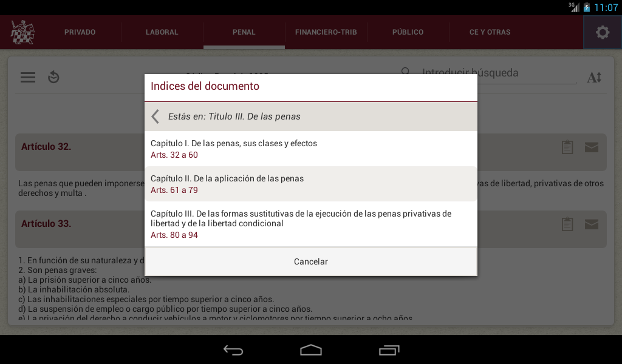The width and height of the screenshot is (622, 364).
Task: Tap the Artículo 32. heading
Action: pyautogui.click(x=46, y=147)
